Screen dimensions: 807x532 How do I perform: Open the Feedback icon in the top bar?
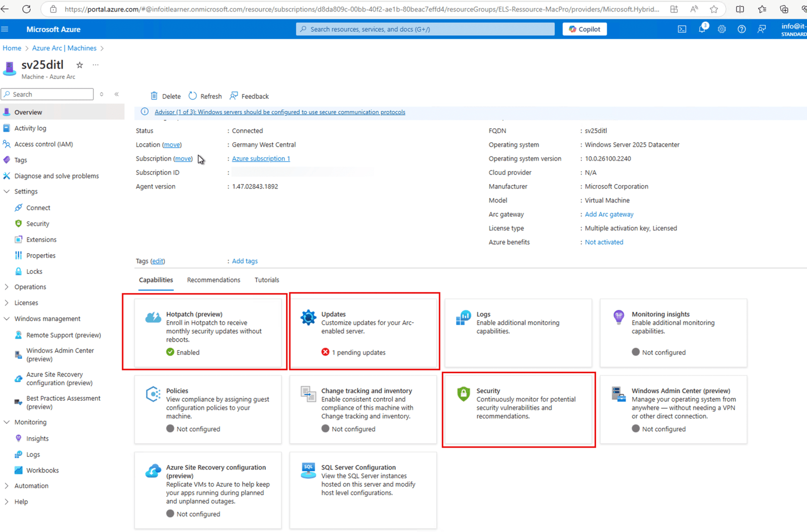tap(762, 29)
